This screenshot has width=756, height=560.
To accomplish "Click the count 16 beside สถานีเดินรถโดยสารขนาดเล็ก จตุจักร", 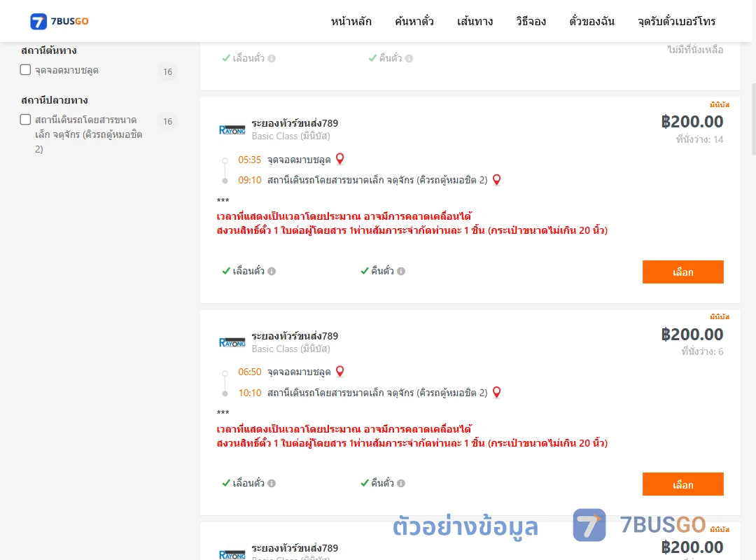I will (168, 122).
